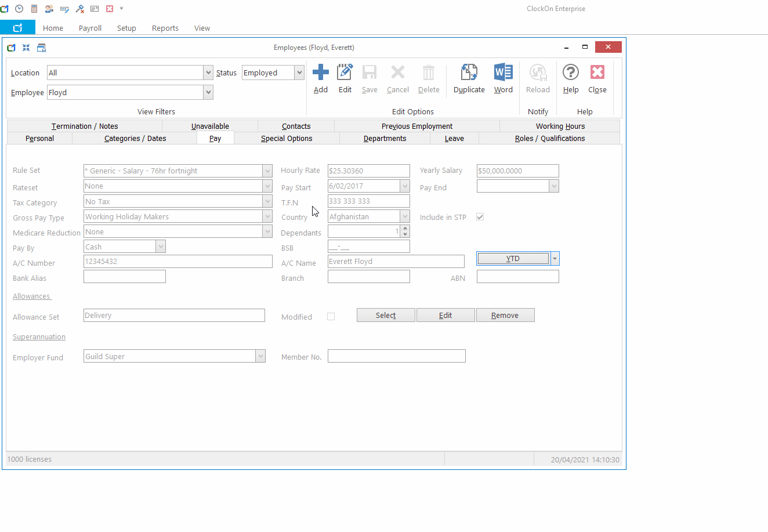Click the key with red X icon

[80, 9]
